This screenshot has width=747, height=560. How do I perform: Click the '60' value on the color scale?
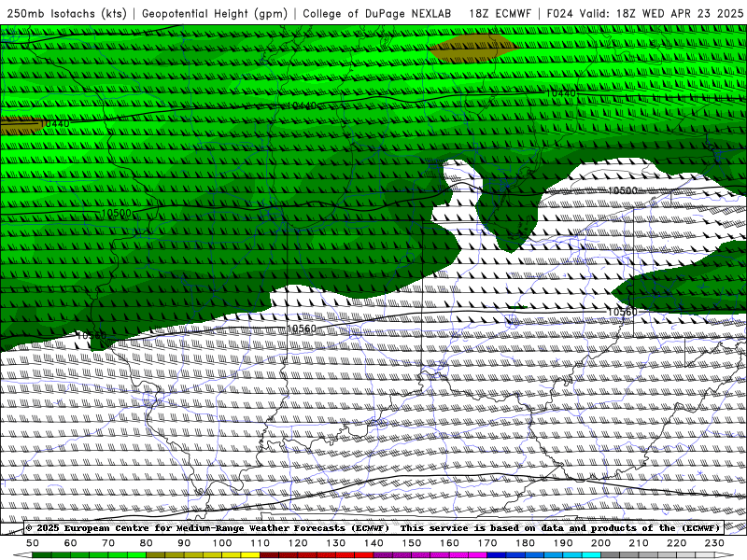71,543
